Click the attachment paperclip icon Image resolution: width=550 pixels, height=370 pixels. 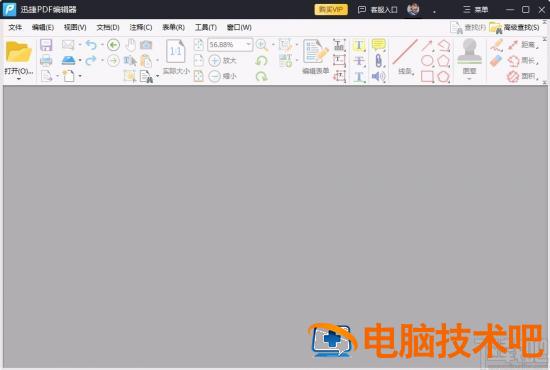click(378, 61)
